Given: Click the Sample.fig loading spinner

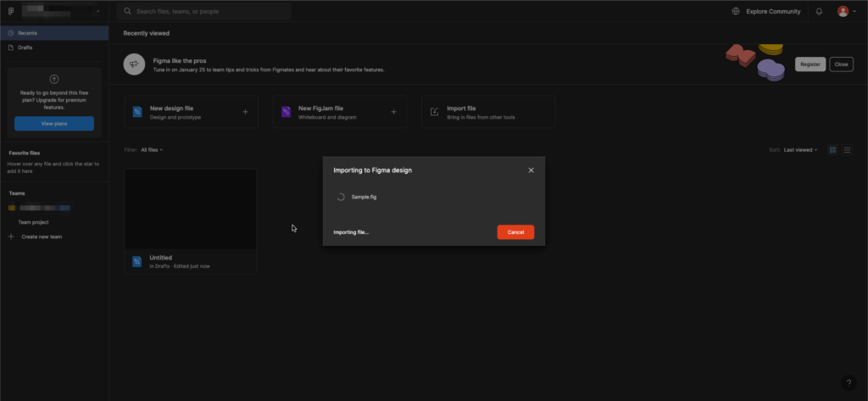Looking at the screenshot, I should click(x=341, y=197).
